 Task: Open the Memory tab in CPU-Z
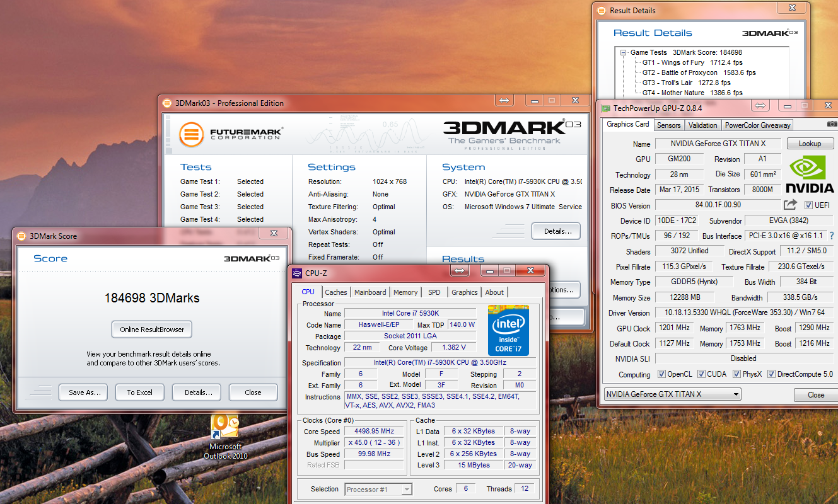(405, 292)
